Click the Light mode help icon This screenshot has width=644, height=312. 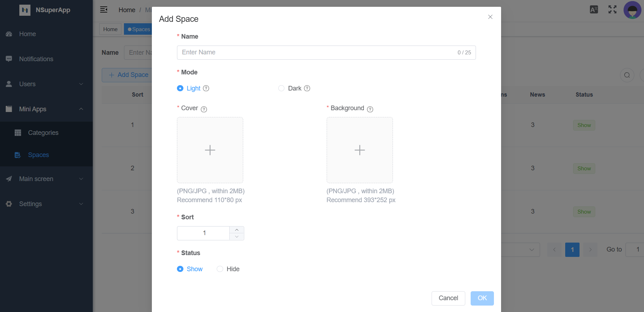coord(206,88)
